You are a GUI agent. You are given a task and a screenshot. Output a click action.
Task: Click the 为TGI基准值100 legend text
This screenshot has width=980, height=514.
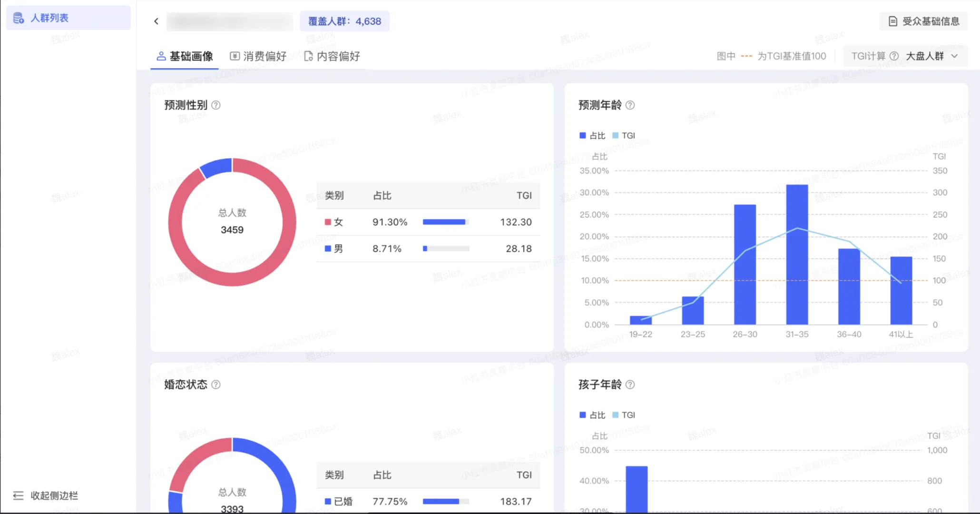click(792, 56)
